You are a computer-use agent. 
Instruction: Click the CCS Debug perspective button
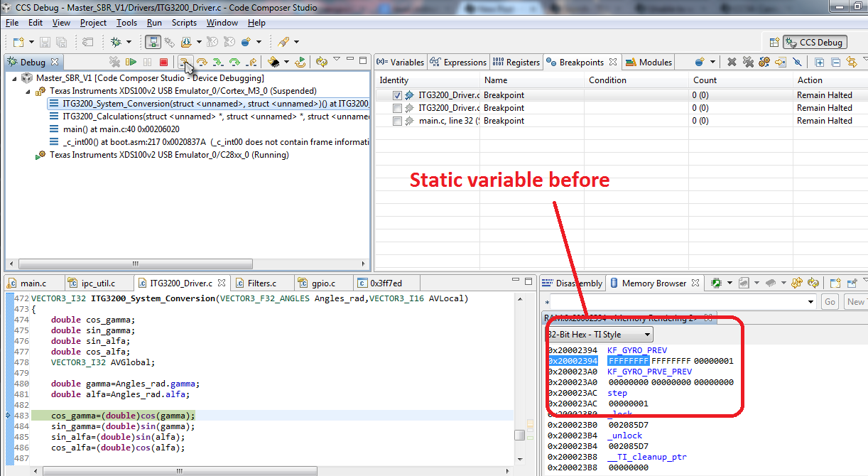[x=814, y=42]
